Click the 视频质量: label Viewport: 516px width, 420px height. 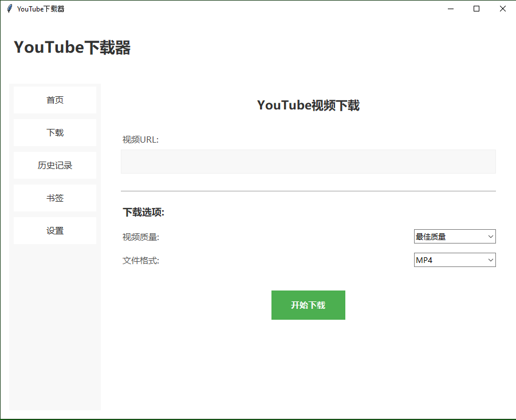click(141, 237)
